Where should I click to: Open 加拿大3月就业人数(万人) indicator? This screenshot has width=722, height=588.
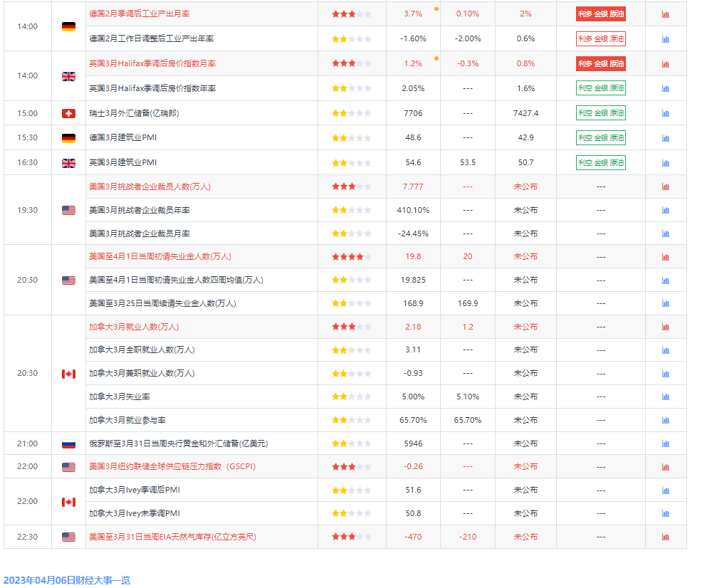(x=134, y=327)
